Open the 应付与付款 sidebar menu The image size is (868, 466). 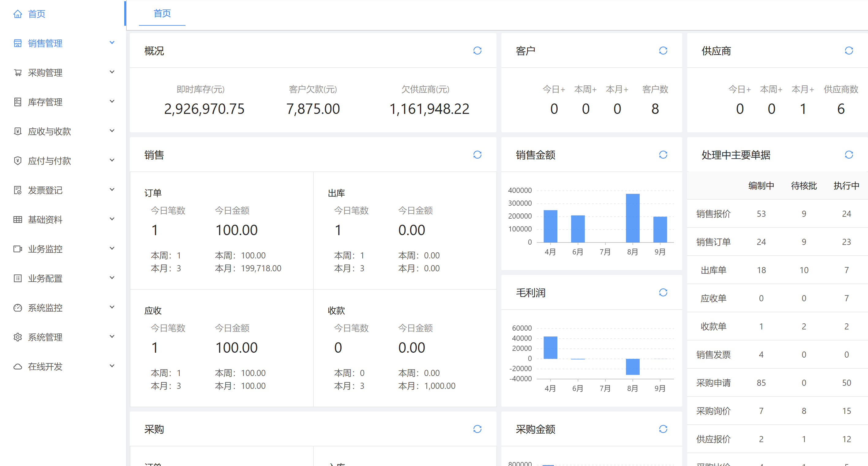tap(63, 160)
